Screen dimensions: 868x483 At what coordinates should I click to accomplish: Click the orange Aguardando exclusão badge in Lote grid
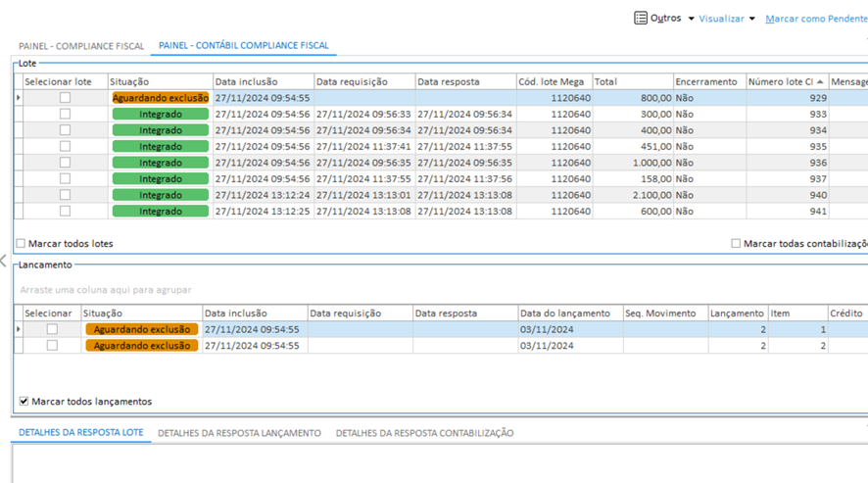[161, 98]
